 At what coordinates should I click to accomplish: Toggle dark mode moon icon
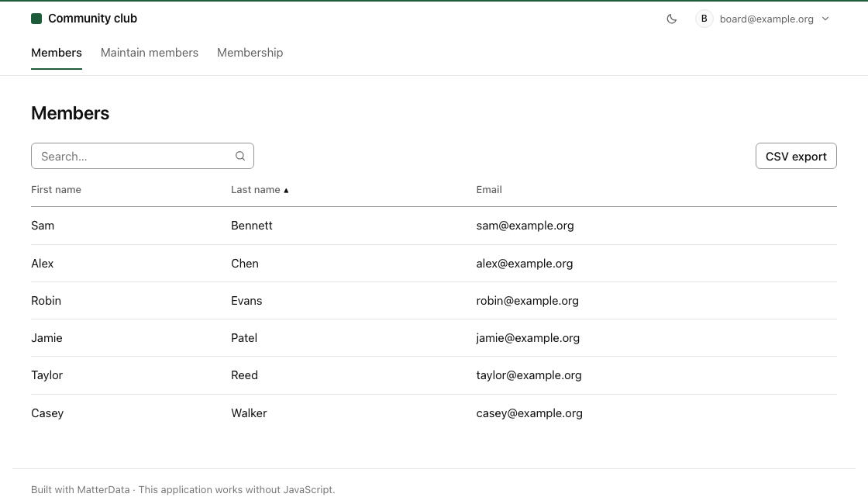(671, 19)
